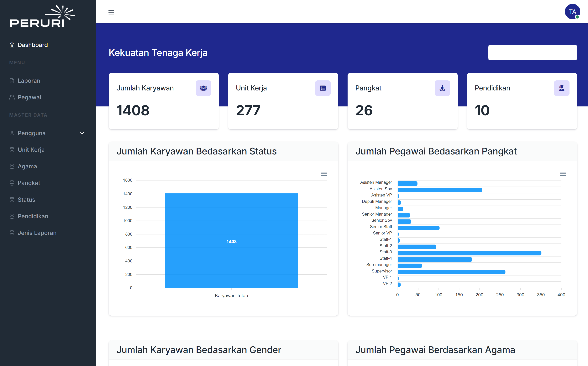Click the Jumlah Karyawan people icon
Viewport: 588px width, 366px height.
[x=203, y=88]
